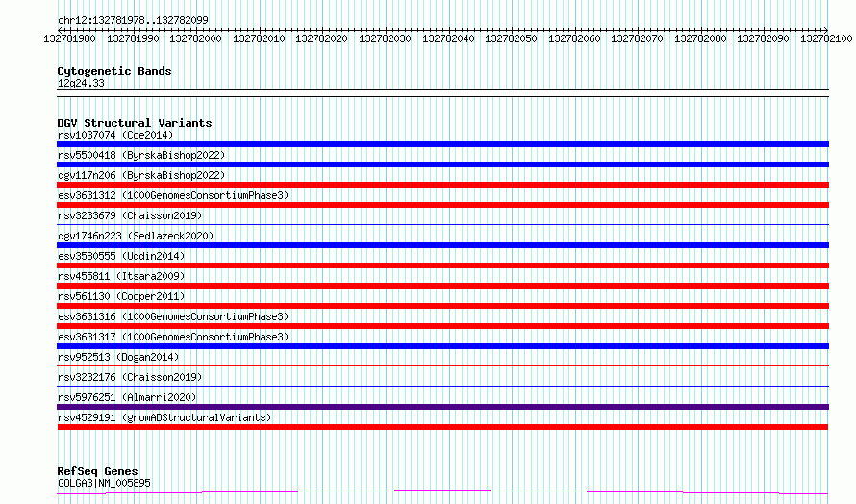Click the nsv1037074 (Coe2014) variant label
Image resolution: width=856 pixels, height=504 pixels.
115,135
